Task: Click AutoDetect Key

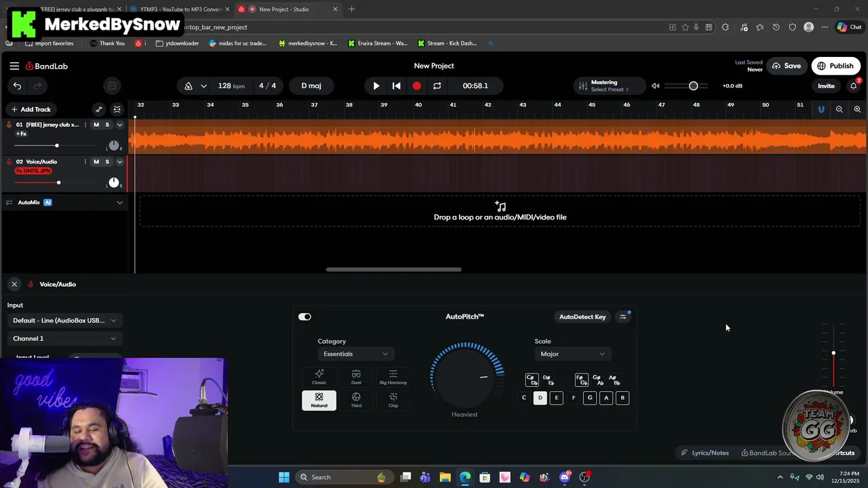Action: click(583, 317)
